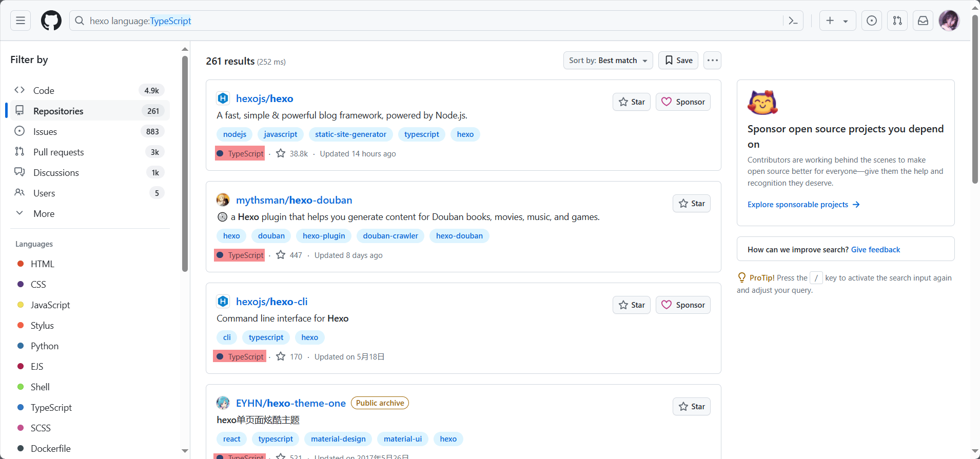Click the user profile avatar

(x=949, y=21)
